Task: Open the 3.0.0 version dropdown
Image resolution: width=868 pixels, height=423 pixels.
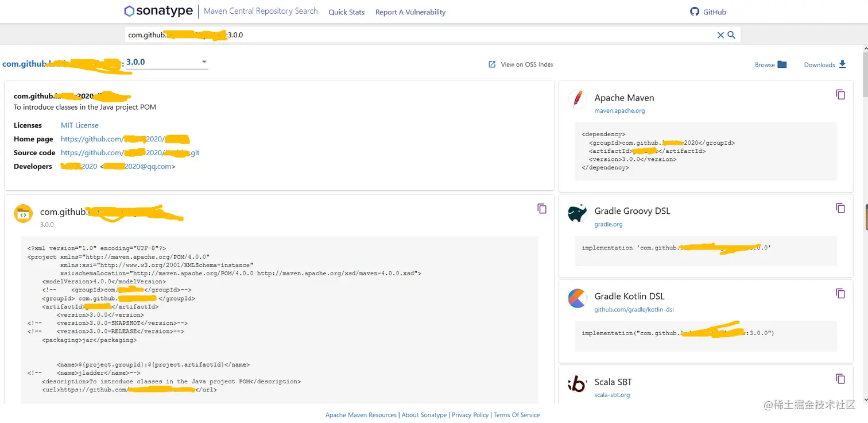Action: click(166, 62)
